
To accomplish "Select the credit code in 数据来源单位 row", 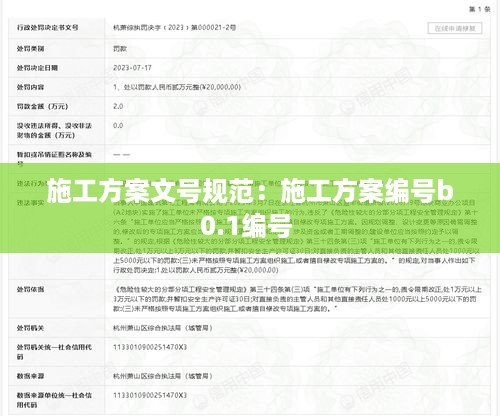I will tap(150, 396).
